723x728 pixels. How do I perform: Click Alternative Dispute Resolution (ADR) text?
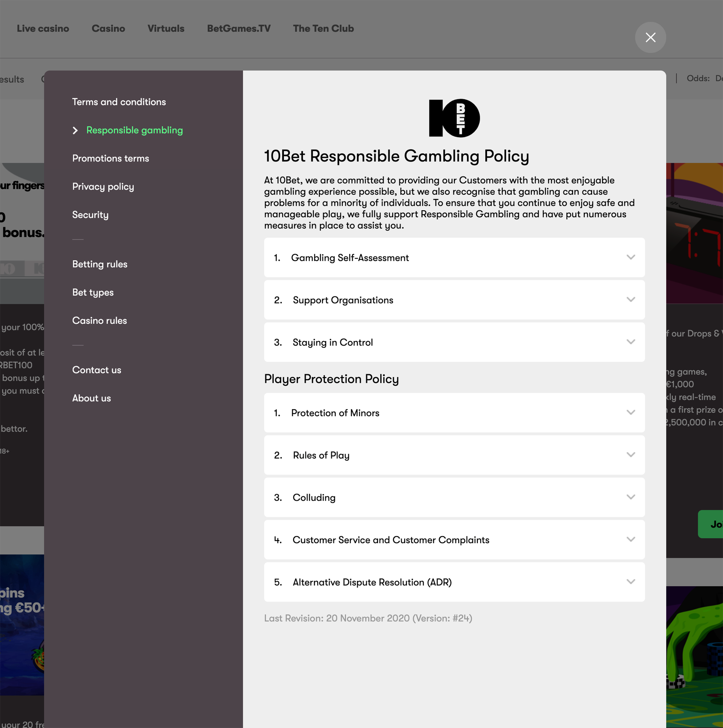372,582
